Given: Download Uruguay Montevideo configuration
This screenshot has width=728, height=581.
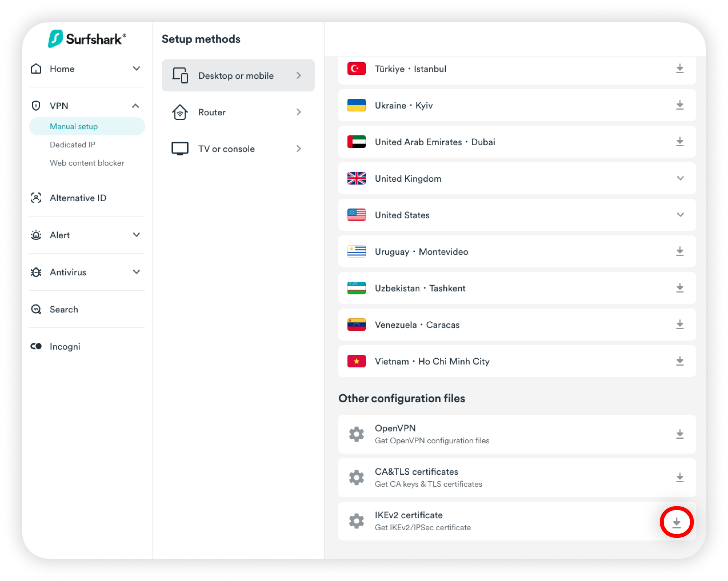Looking at the screenshot, I should (x=679, y=251).
